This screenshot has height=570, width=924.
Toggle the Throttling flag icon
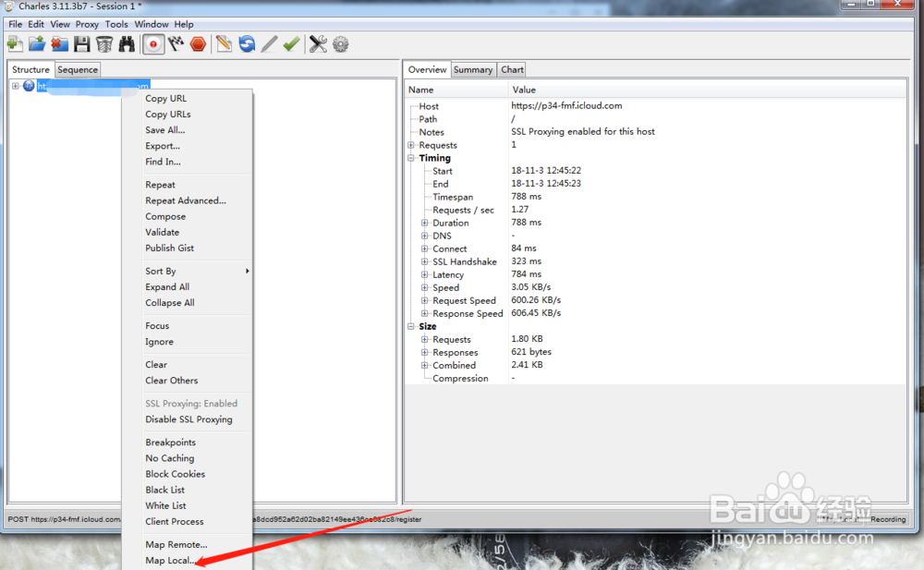coord(176,44)
